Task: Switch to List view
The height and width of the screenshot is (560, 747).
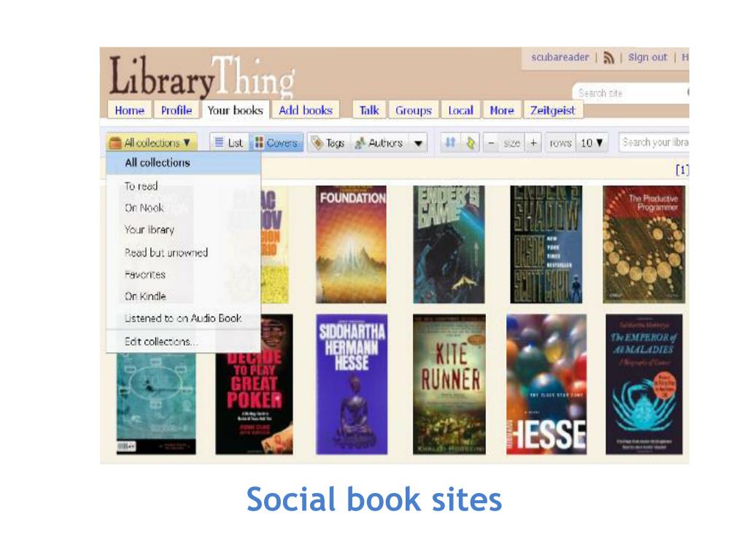Action: pos(228,143)
